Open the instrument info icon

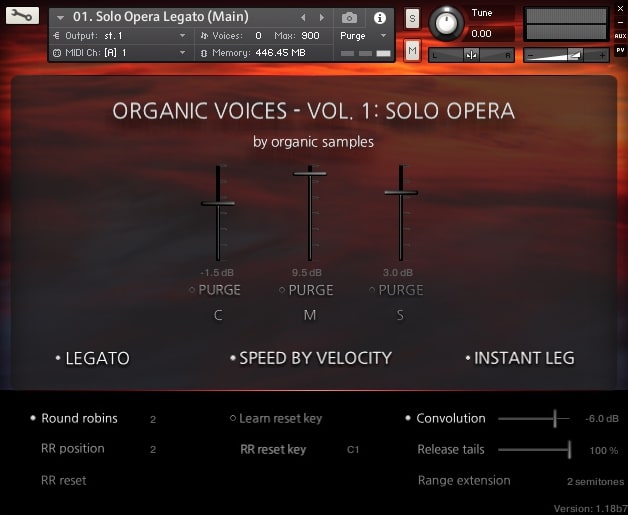[x=379, y=18]
